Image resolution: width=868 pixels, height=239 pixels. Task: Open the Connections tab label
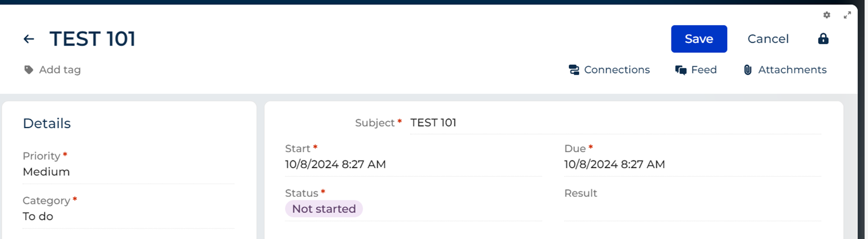click(617, 70)
